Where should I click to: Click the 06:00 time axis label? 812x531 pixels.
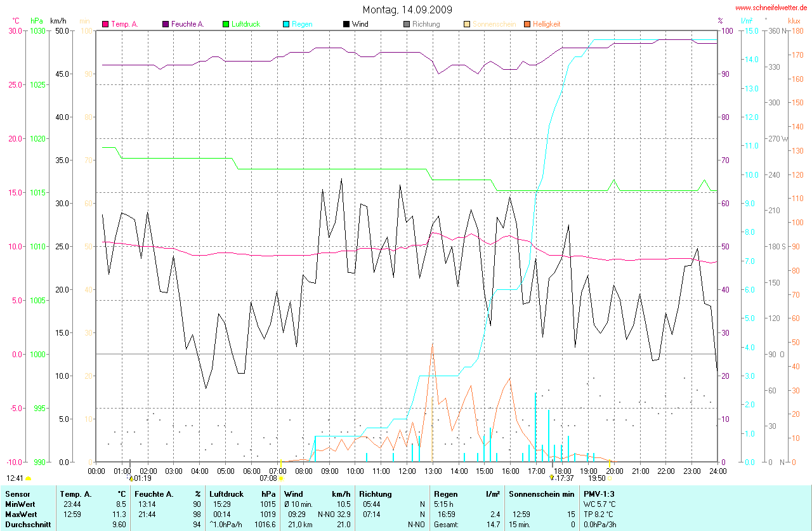[251, 471]
